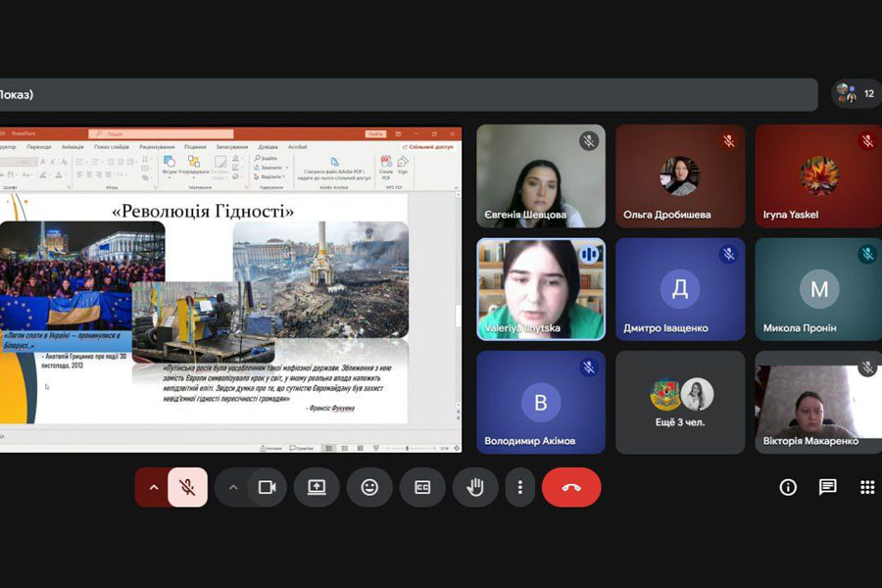Start slideshow from status bar icon
Viewport: 882px width, 588px height.
coord(375,449)
